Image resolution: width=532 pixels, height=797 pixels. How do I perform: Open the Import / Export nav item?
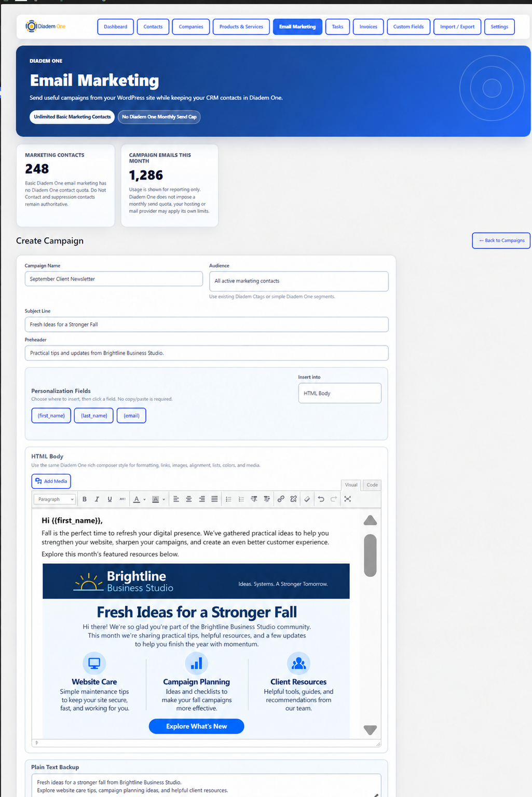[457, 26]
